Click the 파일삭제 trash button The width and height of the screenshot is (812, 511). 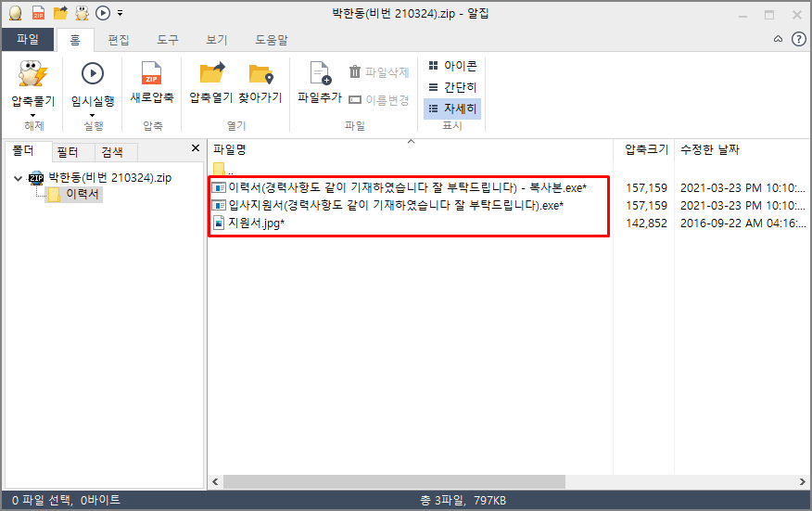pyautogui.click(x=379, y=72)
